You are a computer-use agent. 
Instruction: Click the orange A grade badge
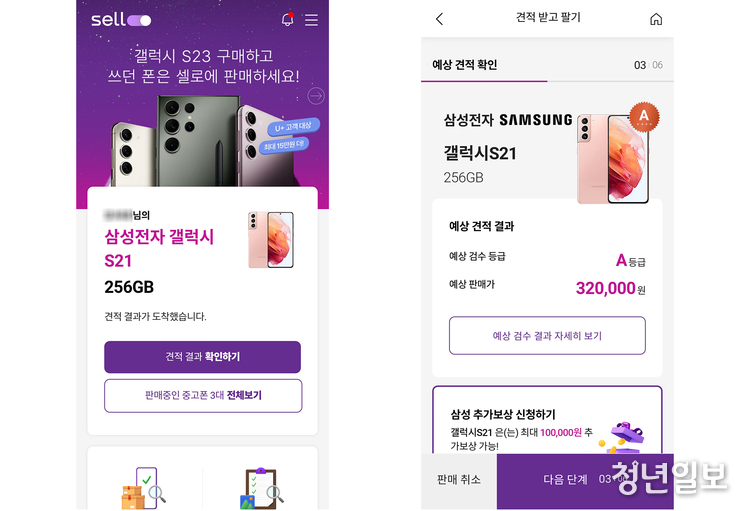pyautogui.click(x=644, y=116)
